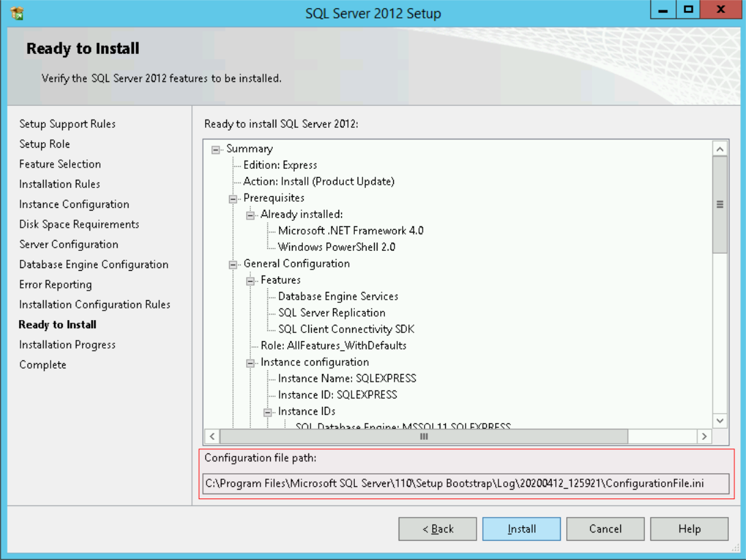746x560 pixels.
Task: Click Cancel to abort setup
Action: 604,529
